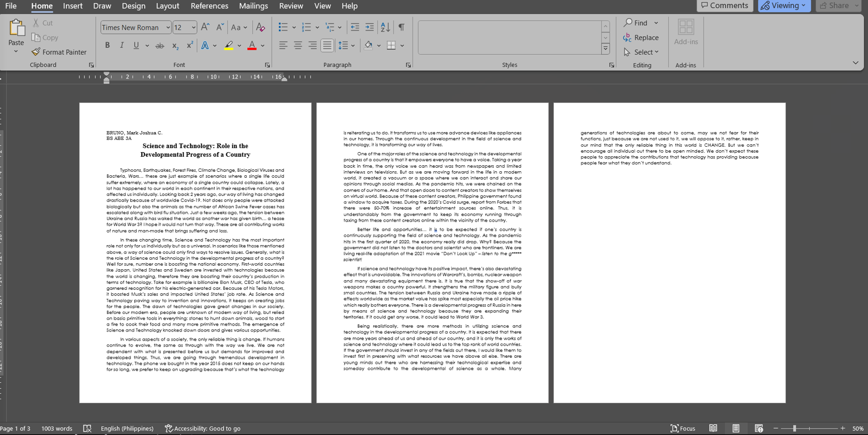The width and height of the screenshot is (868, 435).
Task: Open the Times New Roman font dropdown
Action: click(168, 28)
